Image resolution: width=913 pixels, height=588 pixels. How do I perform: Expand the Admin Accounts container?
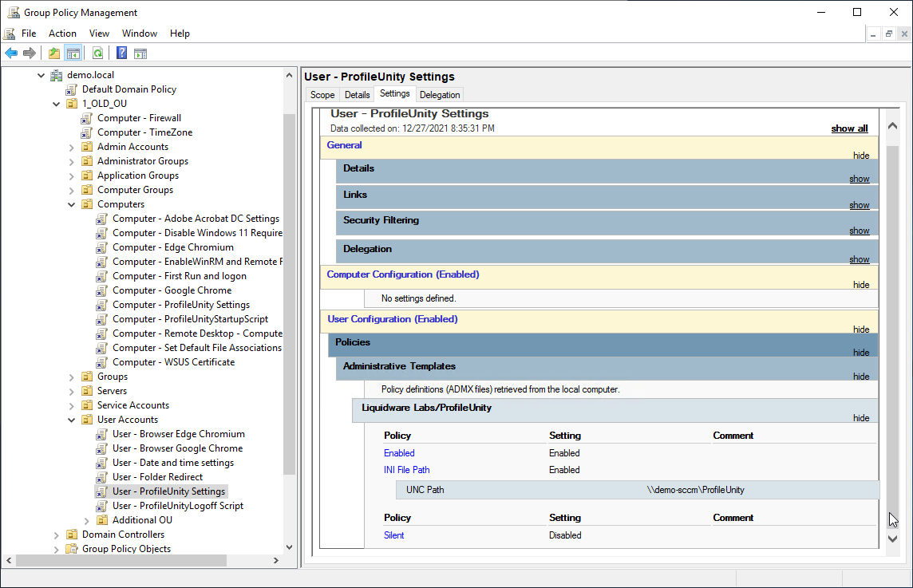coord(71,146)
